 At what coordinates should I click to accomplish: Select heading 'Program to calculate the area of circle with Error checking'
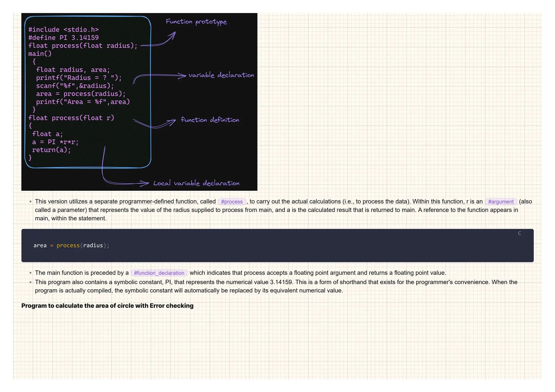click(107, 306)
